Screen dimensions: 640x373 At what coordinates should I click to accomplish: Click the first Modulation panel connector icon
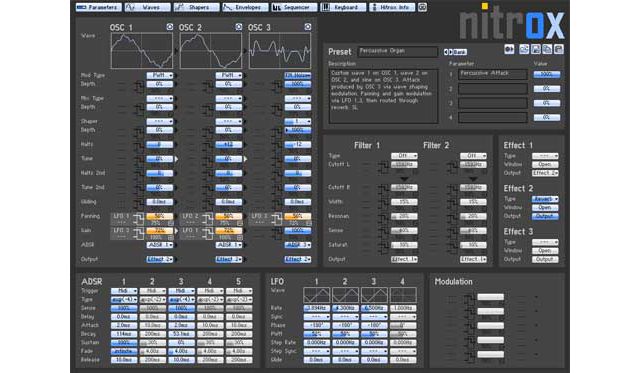coord(470,300)
